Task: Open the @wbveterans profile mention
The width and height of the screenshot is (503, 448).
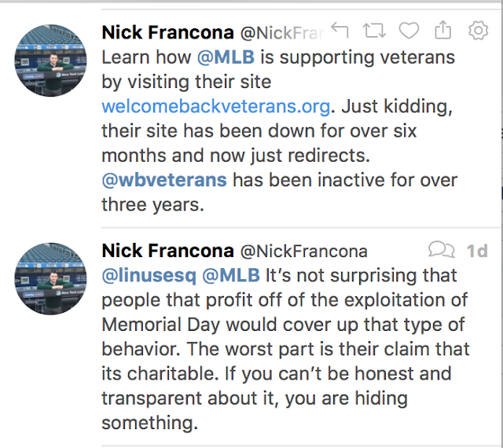Action: point(164,179)
